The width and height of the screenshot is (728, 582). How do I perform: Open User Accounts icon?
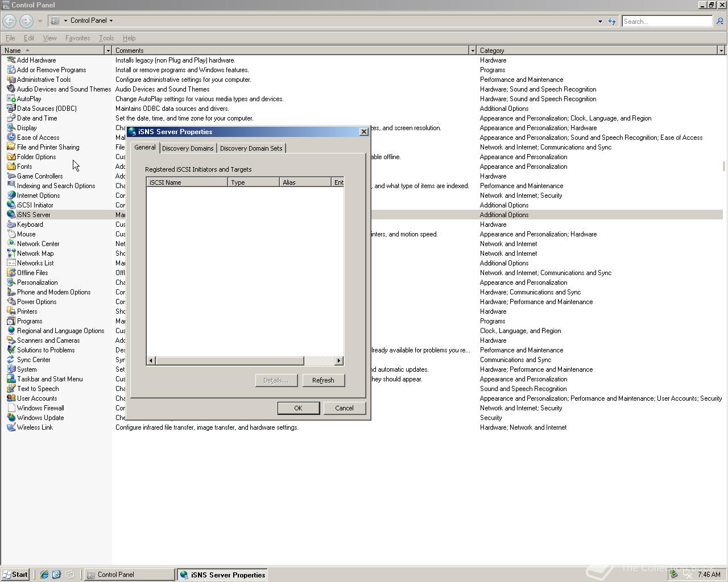pos(11,398)
